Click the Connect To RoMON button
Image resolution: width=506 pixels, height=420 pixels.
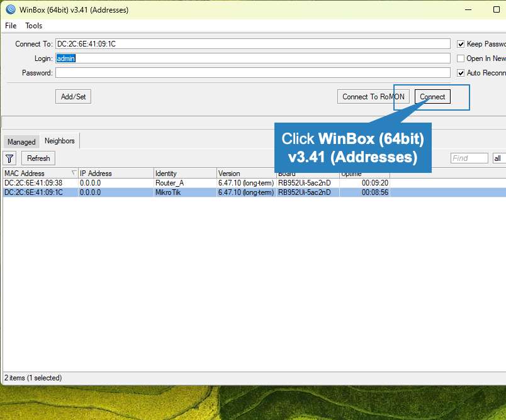click(373, 97)
